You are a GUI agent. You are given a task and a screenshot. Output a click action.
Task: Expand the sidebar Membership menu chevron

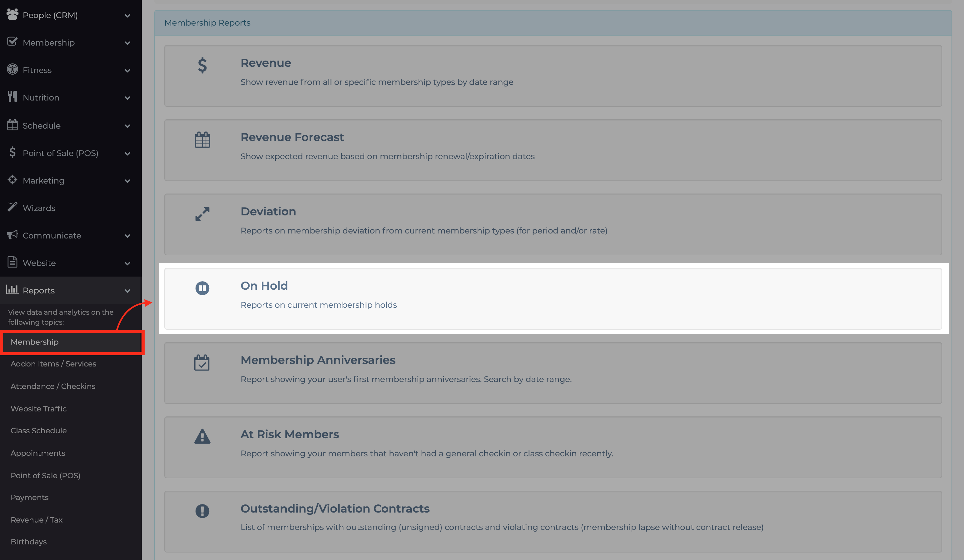pyautogui.click(x=127, y=43)
